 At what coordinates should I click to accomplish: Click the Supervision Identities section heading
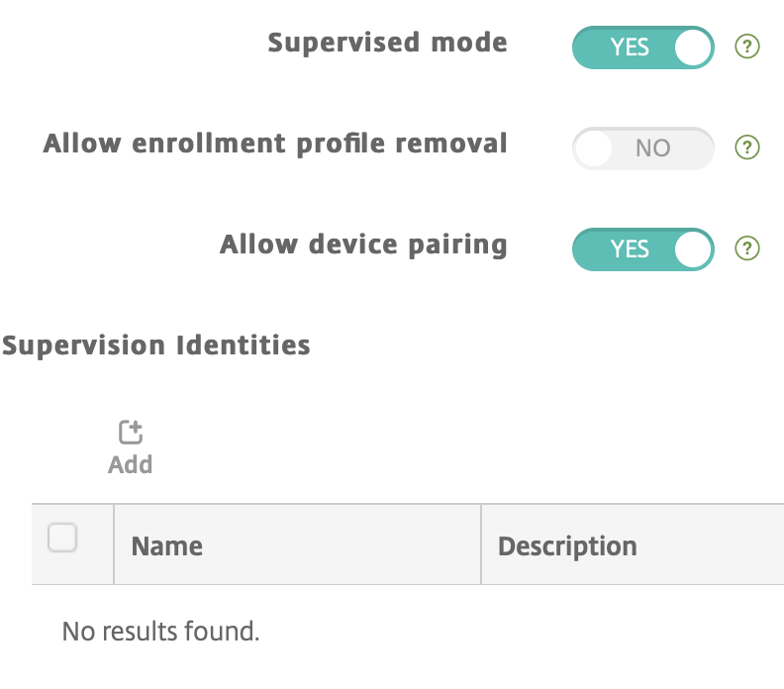click(156, 345)
